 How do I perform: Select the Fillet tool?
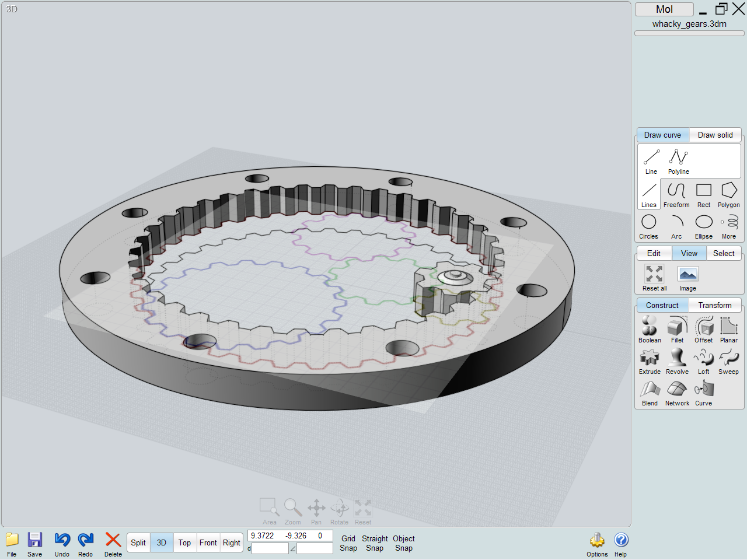coord(676,327)
